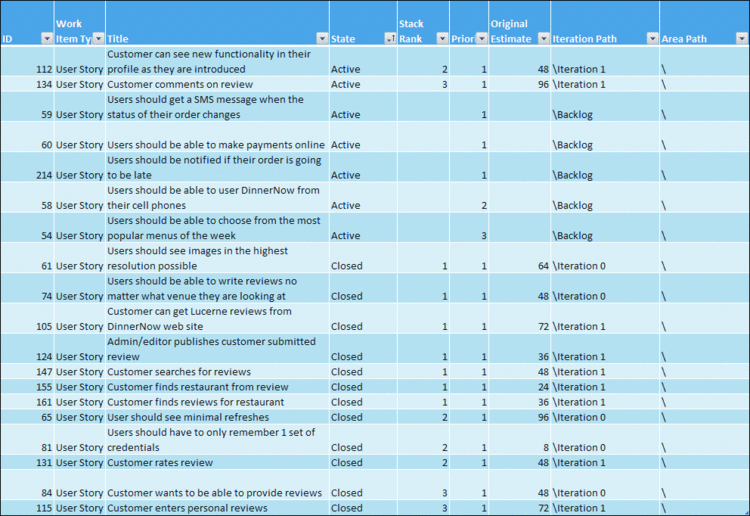Open the Work Item Type filter dropdown

pos(98,39)
